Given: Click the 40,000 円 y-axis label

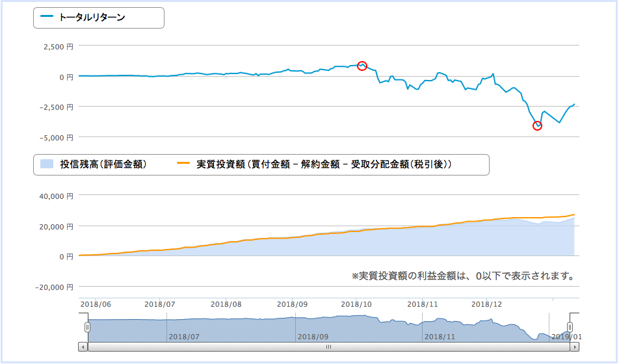Looking at the screenshot, I should click(x=57, y=196).
